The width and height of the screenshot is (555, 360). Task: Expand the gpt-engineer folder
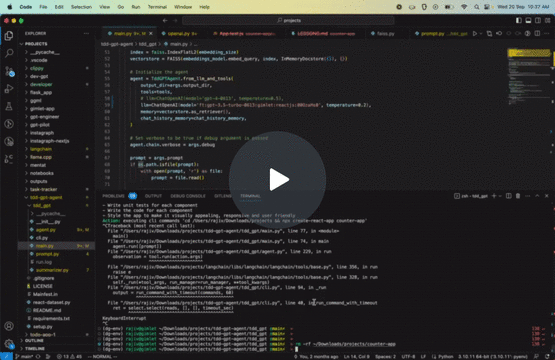point(56,117)
